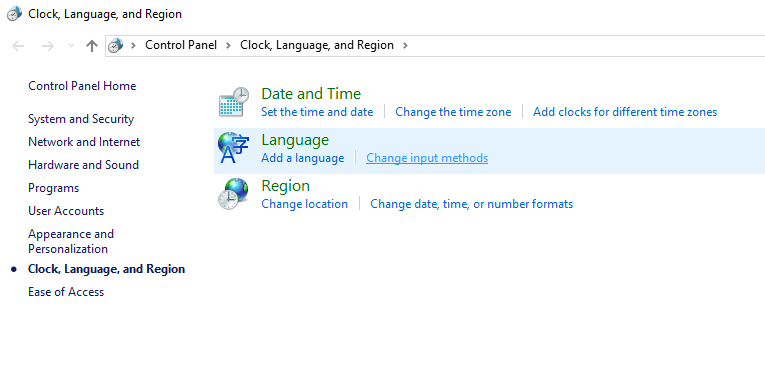The width and height of the screenshot is (765, 378).
Task: Expand the chevron after Control Panel breadcrumb
Action: pos(228,46)
